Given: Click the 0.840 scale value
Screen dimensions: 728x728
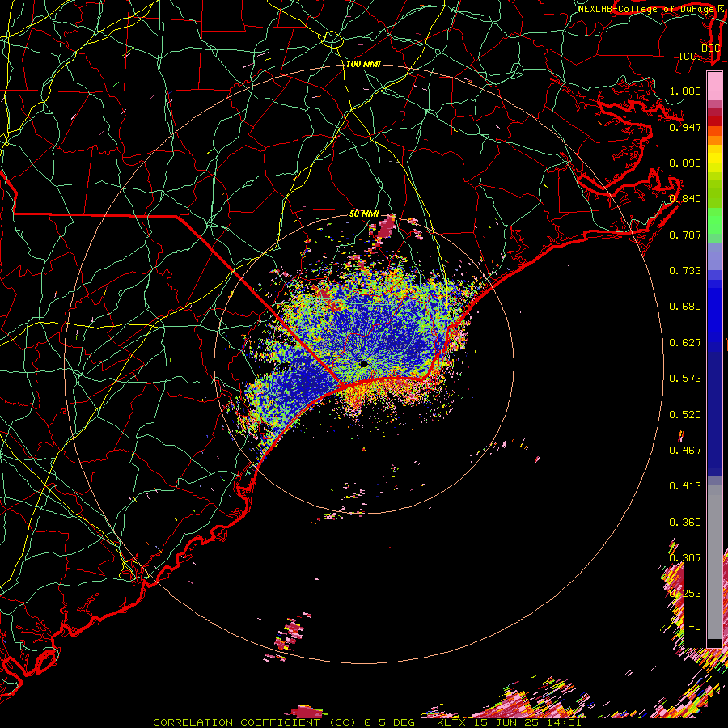Looking at the screenshot, I should point(685,199).
